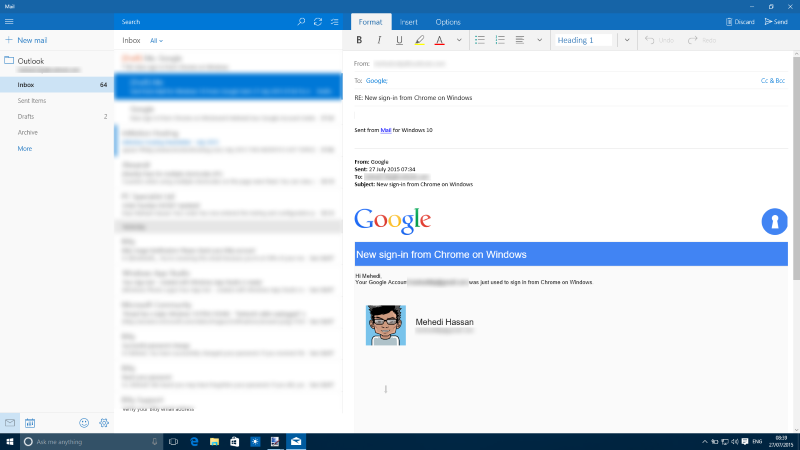Undo the last edit
The height and width of the screenshot is (450, 800).
coord(659,40)
